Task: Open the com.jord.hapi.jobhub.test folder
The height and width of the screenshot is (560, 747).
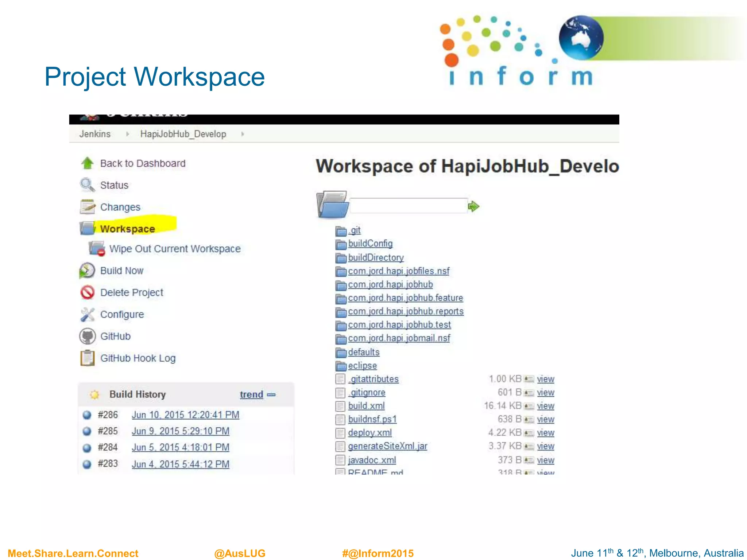Action: point(399,324)
